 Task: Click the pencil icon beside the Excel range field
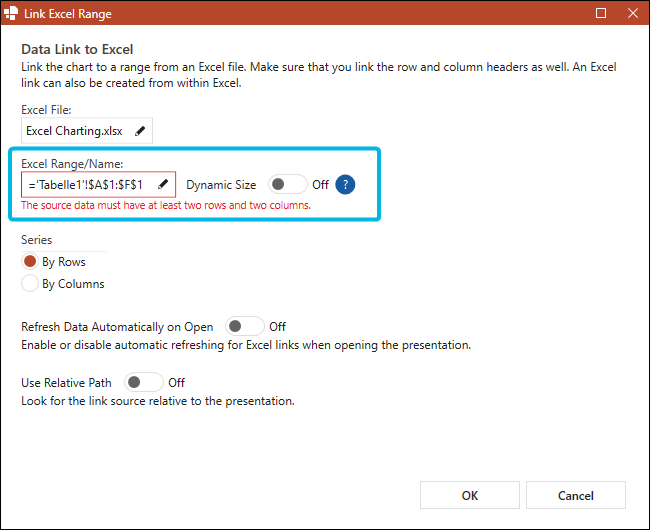coord(163,184)
